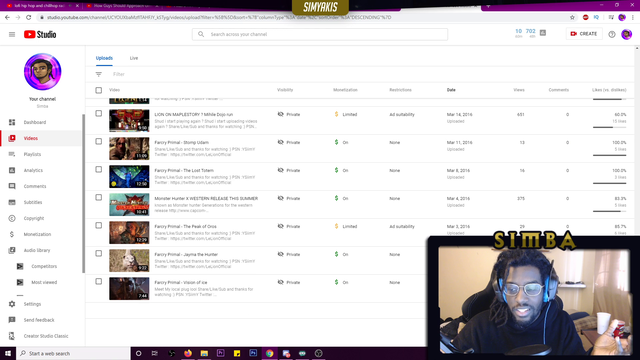Open The Lost Totem video title
This screenshot has width=640, height=360.
pyautogui.click(x=184, y=171)
